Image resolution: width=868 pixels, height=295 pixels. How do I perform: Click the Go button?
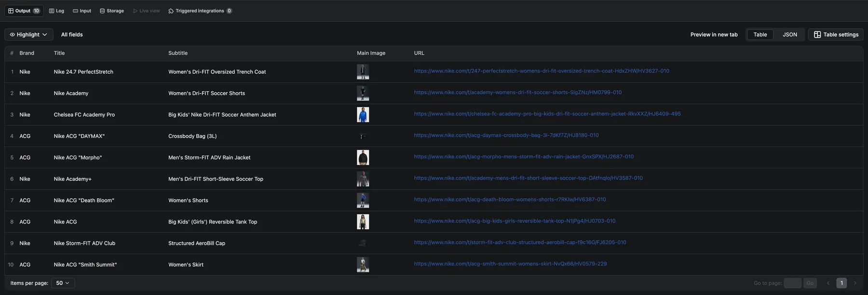810,283
